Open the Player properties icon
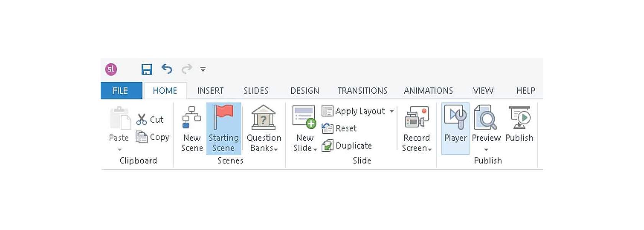 (x=455, y=129)
